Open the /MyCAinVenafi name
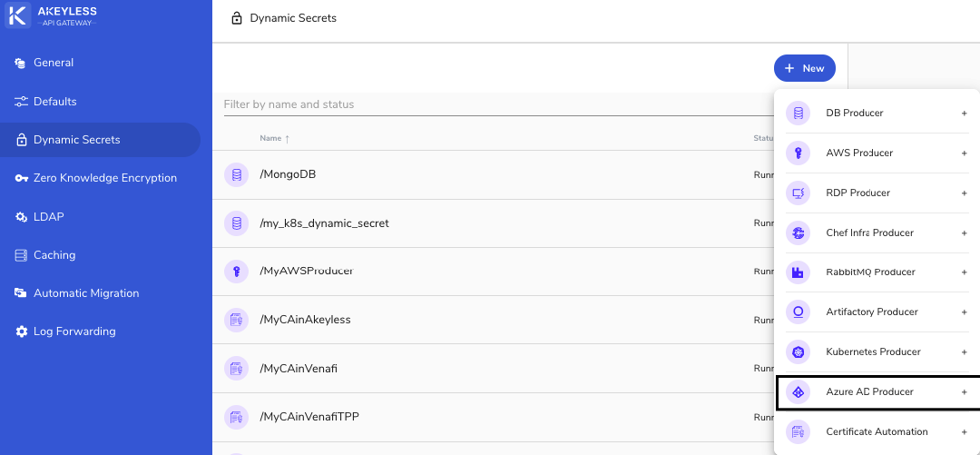 click(x=299, y=369)
